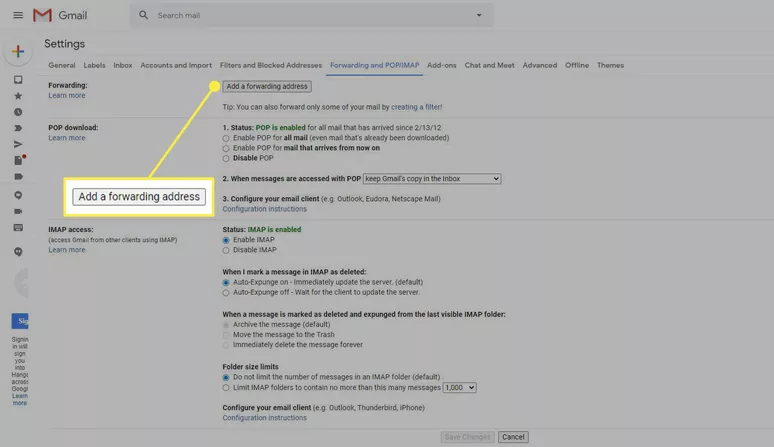The image size is (774, 447).
Task: Select Enable IMAP radio button
Action: coord(226,240)
